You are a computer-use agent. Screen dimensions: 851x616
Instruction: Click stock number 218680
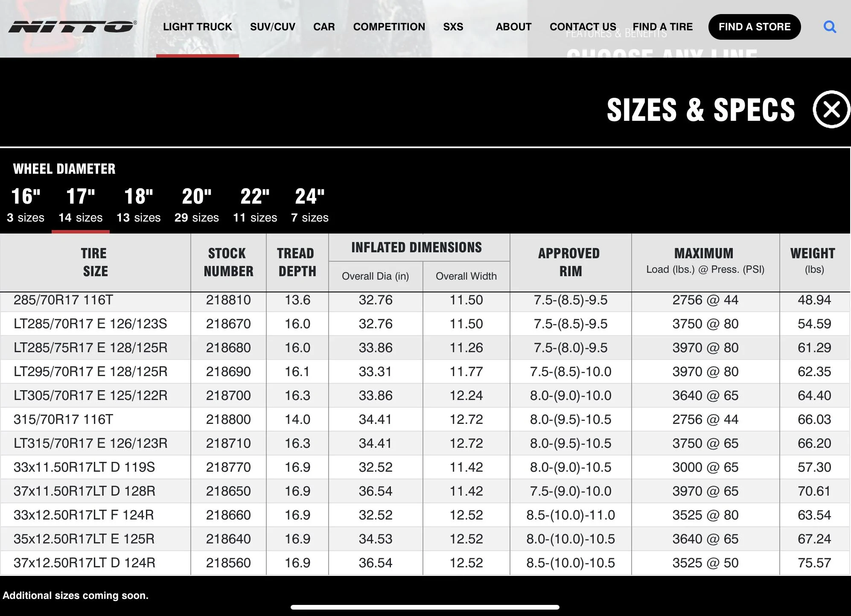tap(228, 348)
